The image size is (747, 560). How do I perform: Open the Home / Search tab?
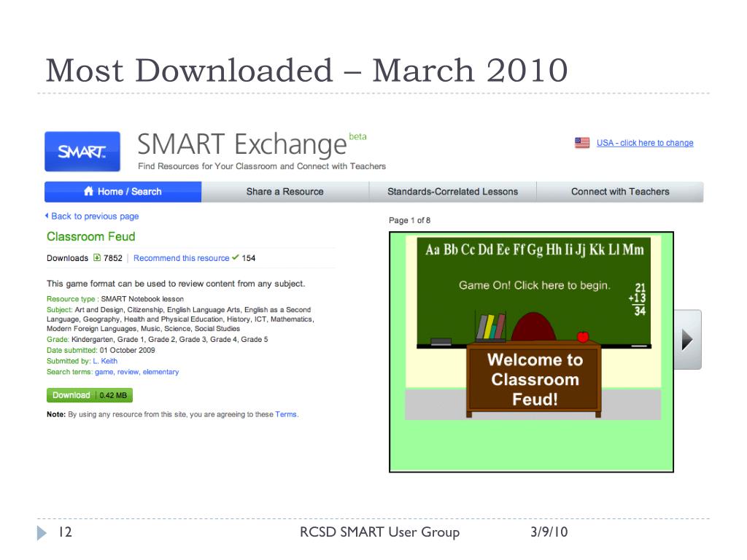coord(123,192)
